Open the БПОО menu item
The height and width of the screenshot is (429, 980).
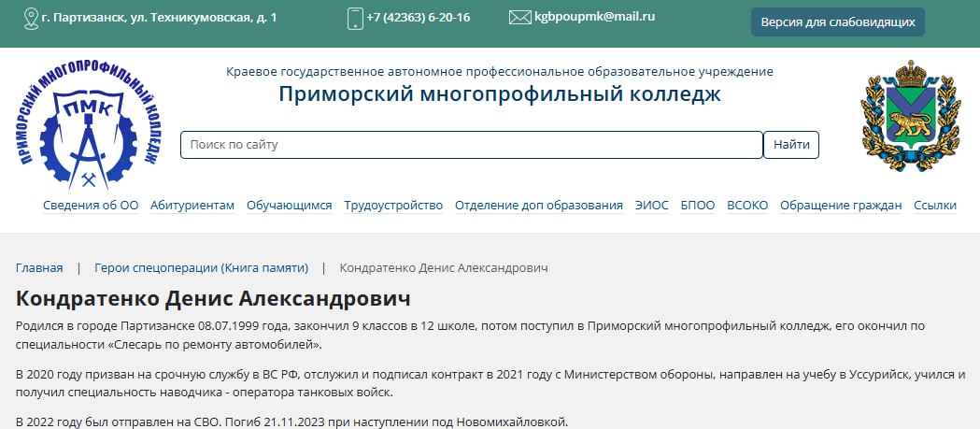698,206
